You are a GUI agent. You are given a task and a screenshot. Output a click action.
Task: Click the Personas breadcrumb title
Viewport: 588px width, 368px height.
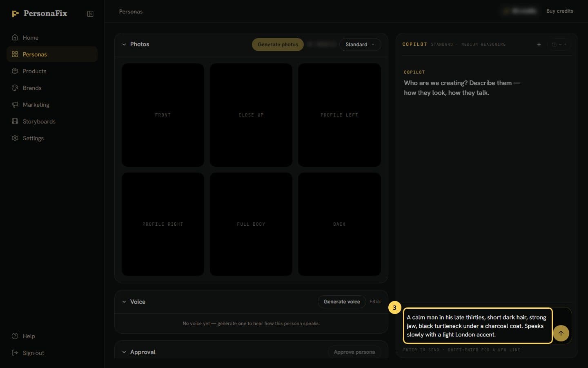[131, 11]
